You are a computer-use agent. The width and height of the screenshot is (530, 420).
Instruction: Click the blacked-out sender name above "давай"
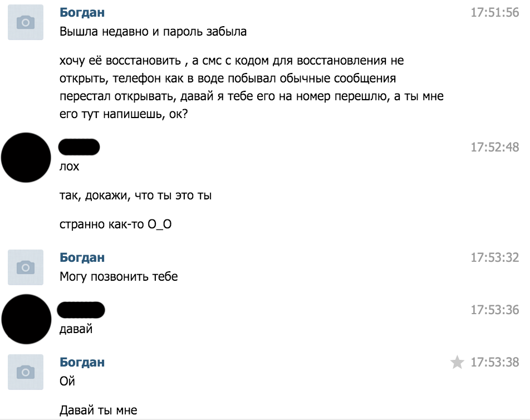pyautogui.click(x=82, y=309)
